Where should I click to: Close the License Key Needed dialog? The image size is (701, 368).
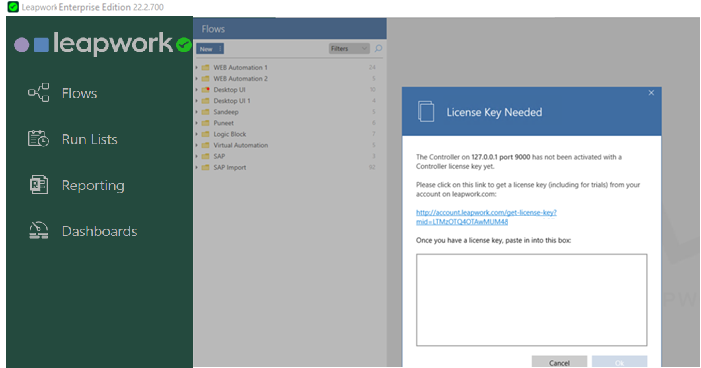(x=651, y=93)
